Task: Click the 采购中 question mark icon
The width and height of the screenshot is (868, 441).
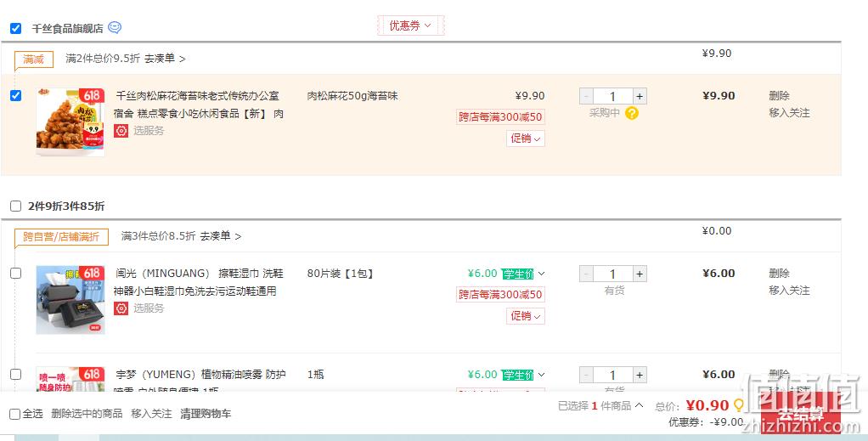Action: [x=632, y=113]
